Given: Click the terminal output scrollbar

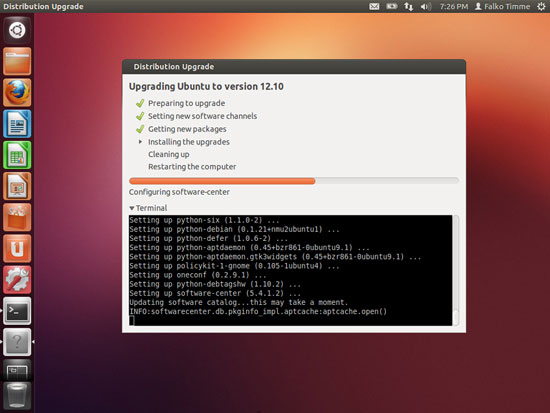Looking at the screenshot, I should tap(456, 271).
